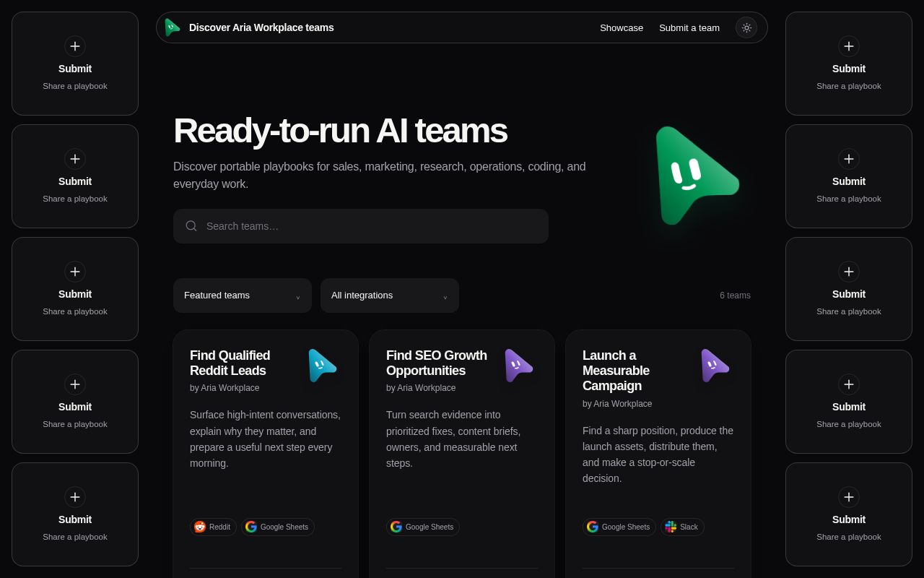Click the Slack logo in the Slack badge
Image resolution: width=924 pixels, height=578 pixels.
click(x=671, y=527)
